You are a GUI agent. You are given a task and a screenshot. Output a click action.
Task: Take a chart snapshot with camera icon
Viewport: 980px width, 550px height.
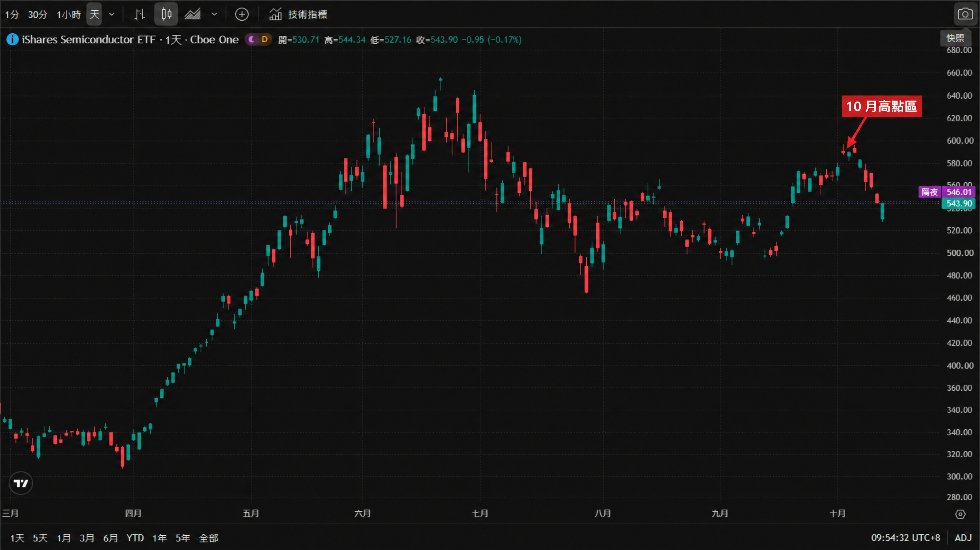965,14
